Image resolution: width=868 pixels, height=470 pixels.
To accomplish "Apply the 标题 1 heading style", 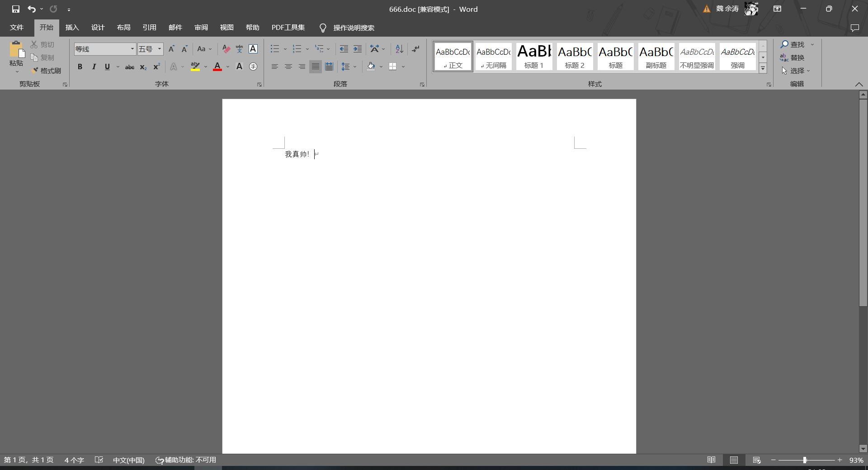I will [x=534, y=57].
